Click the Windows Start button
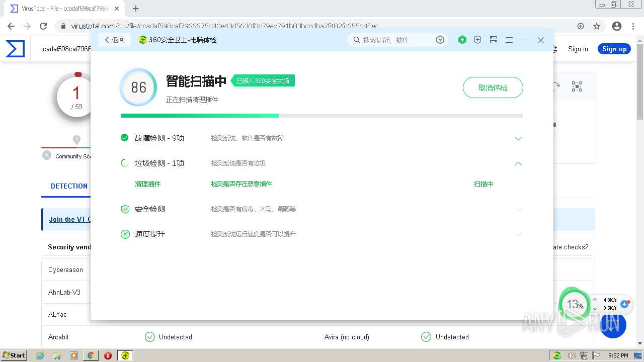The image size is (644, 362). (14, 355)
